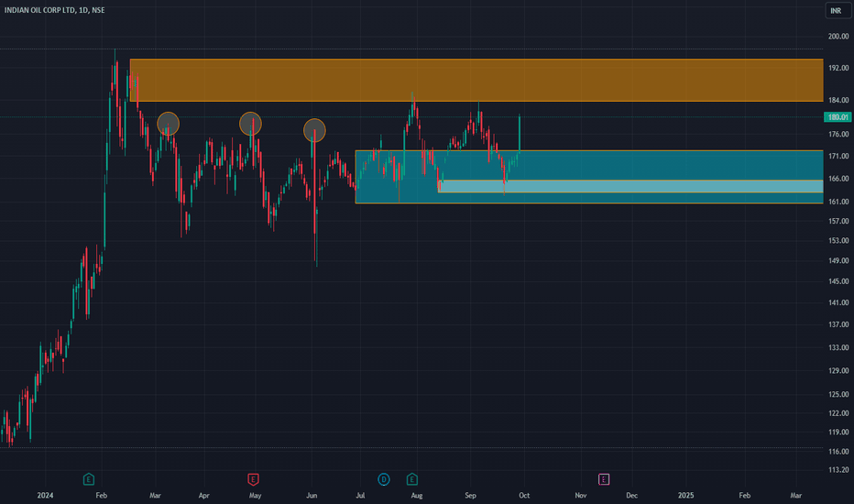This screenshot has height=504, width=854.
Task: Click the 116.00 price axis label
Action: 838,452
